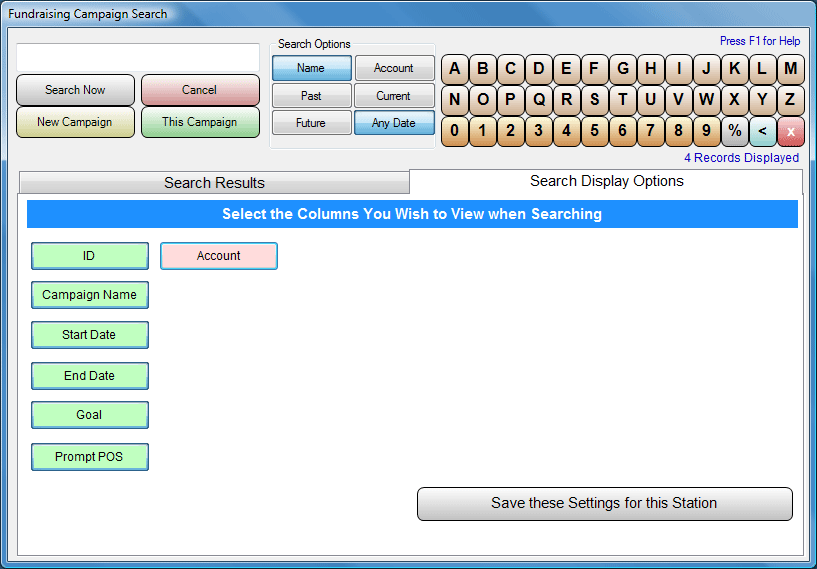Select the Name search option

(311, 68)
